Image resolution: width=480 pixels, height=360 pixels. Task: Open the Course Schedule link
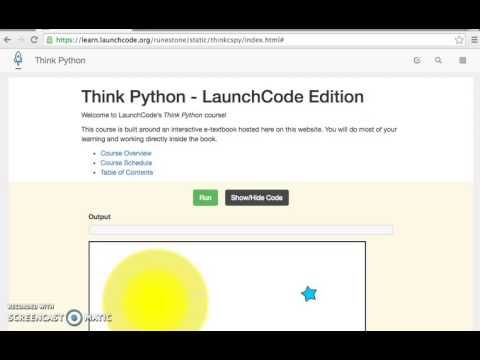pos(126,163)
